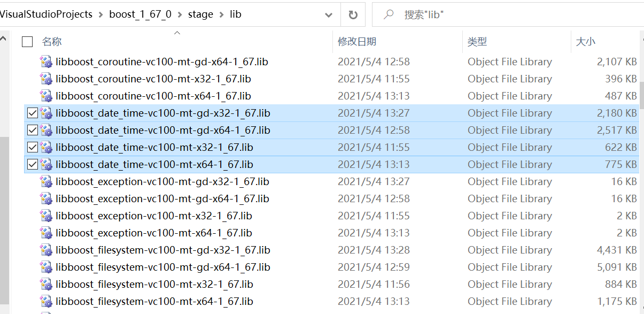Image resolution: width=644 pixels, height=314 pixels.
Task: Open the stage folder from the breadcrumb
Action: tap(201, 14)
